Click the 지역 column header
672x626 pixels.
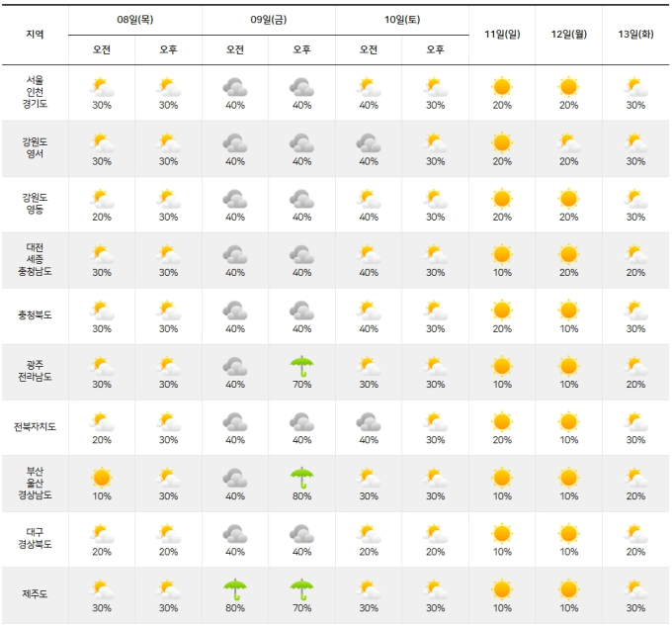click(x=35, y=35)
